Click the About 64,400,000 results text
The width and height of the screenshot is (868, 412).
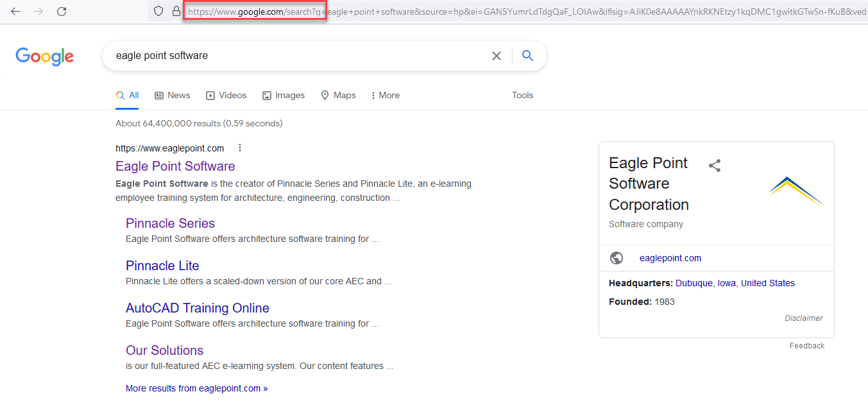pyautogui.click(x=199, y=123)
